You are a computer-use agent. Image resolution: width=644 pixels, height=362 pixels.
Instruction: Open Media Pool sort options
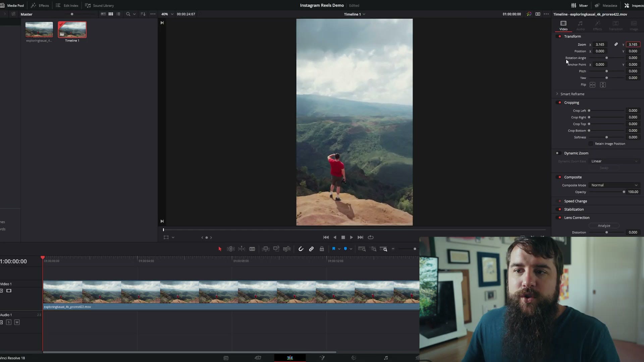[x=143, y=14]
